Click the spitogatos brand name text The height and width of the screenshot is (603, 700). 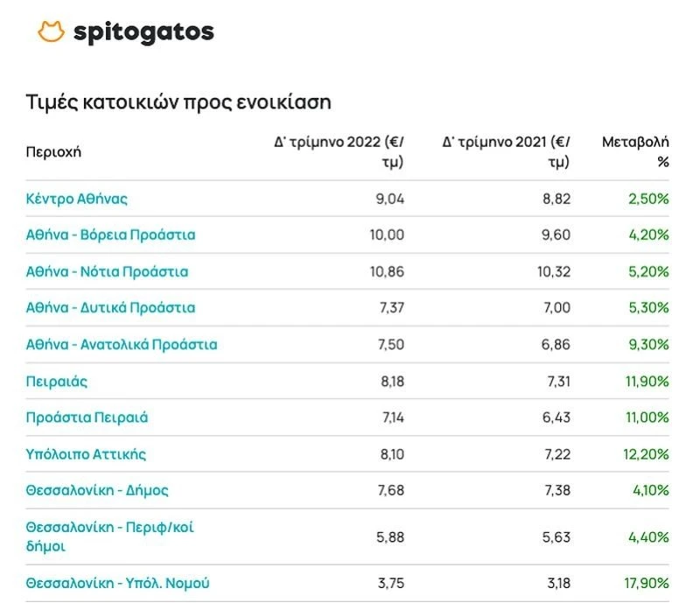pos(143,32)
